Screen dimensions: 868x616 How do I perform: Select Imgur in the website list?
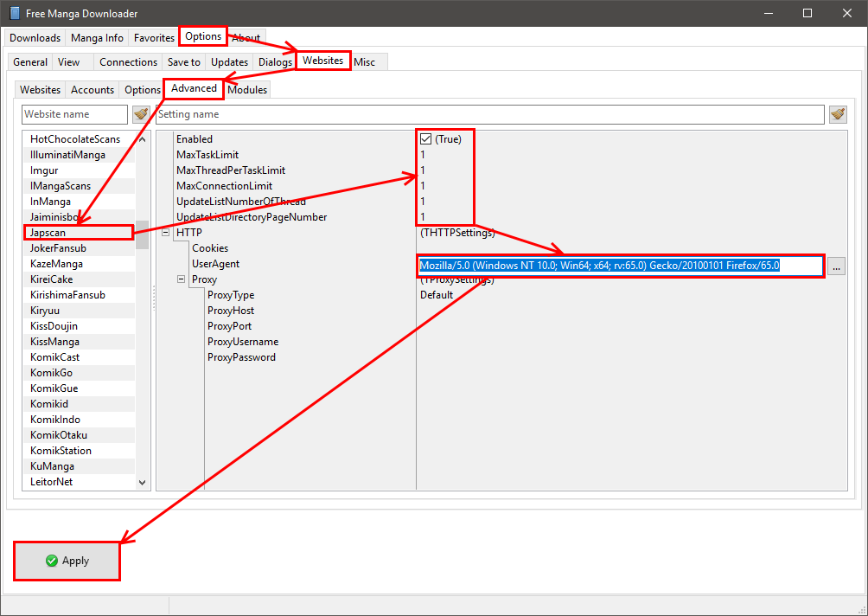[78, 170]
